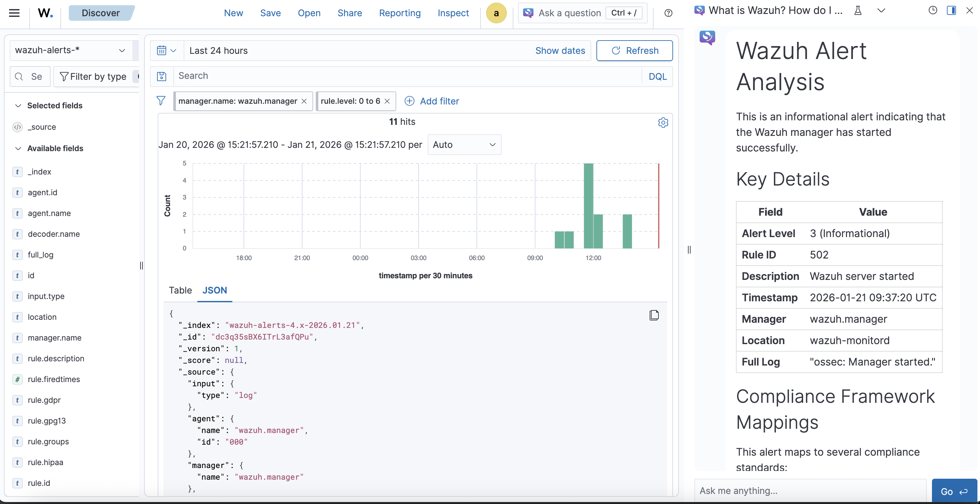980x504 pixels.
Task: Toggle DQL query language switch
Action: coord(657,77)
